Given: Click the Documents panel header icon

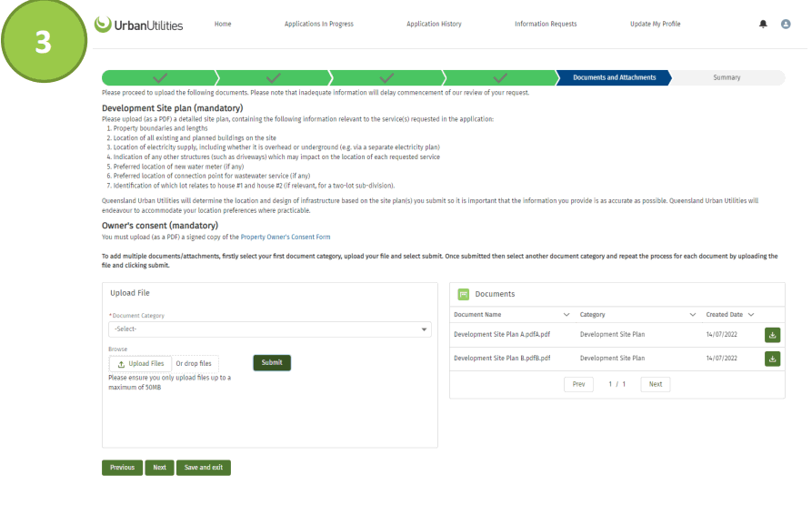Looking at the screenshot, I should (464, 295).
